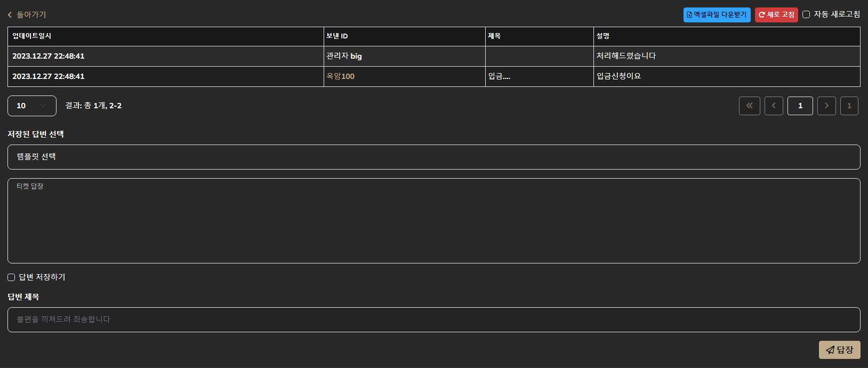Enable the 자동 새로고침 checkbox
The image size is (868, 368).
tap(806, 14)
